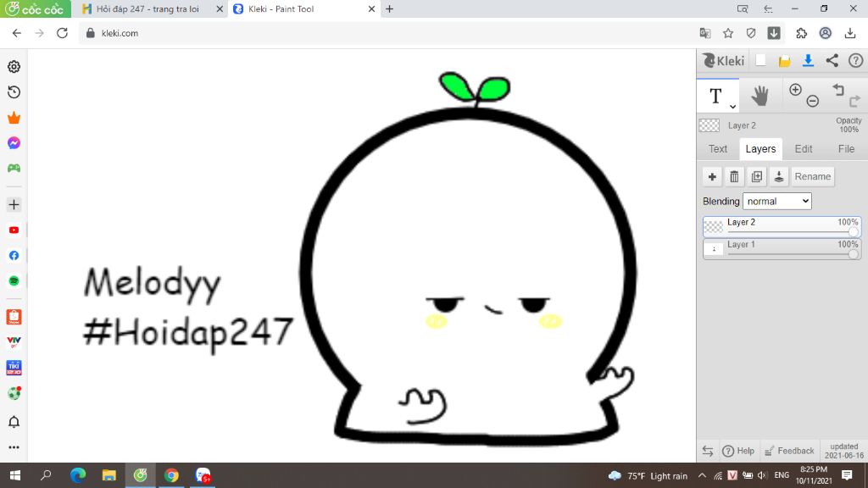Viewport: 868px width, 488px height.
Task: Download the drawing with blue arrow
Action: pos(808,60)
